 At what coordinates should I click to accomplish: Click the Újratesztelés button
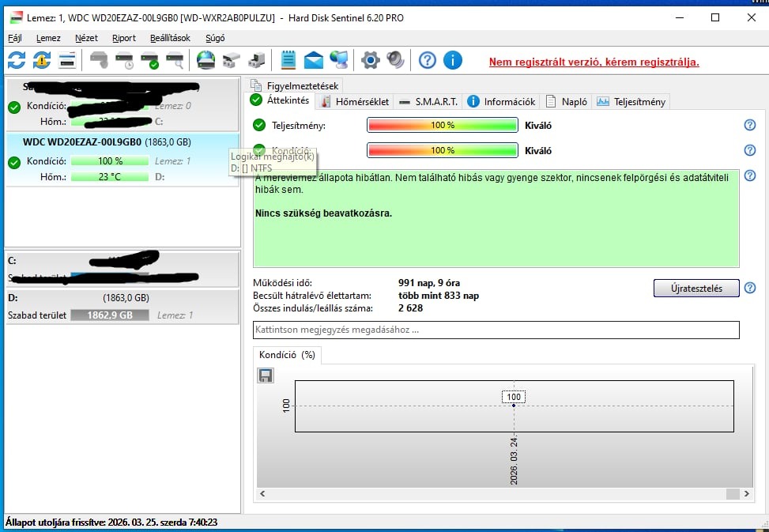click(x=696, y=289)
